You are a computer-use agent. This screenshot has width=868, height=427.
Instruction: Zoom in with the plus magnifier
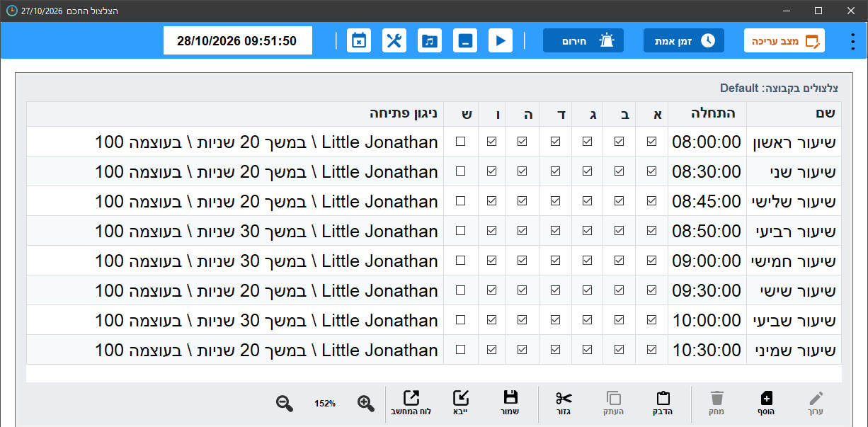tap(366, 404)
